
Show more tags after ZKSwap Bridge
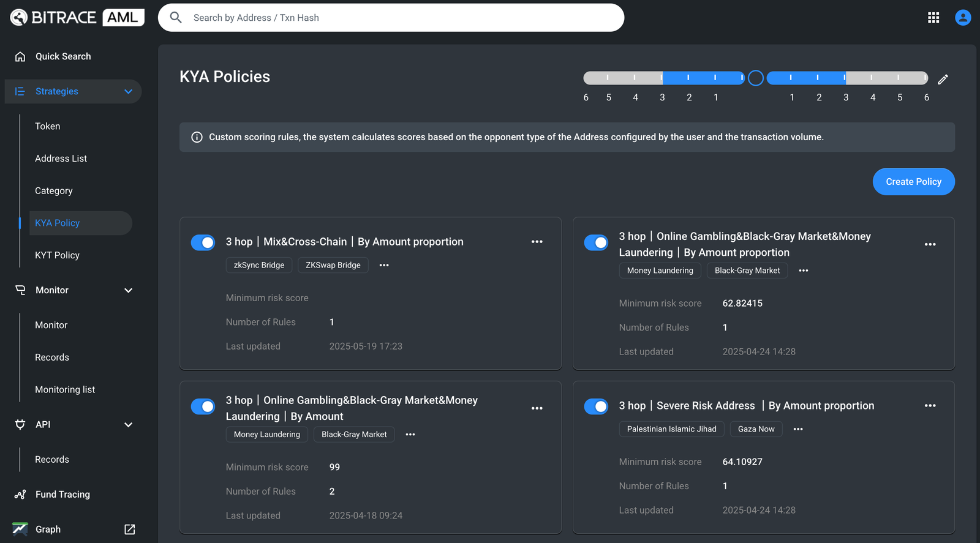click(384, 265)
